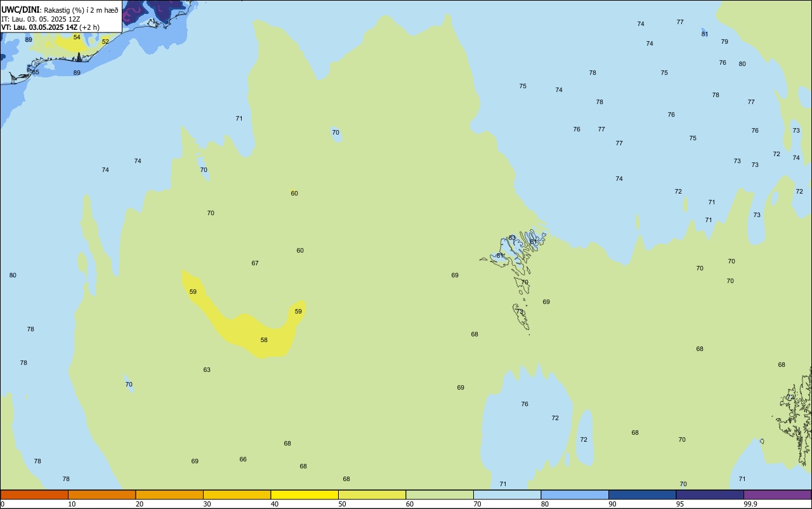Click the "UWC/DINI: Rakastig (%) í 2 m hæð" title
Image resolution: width=812 pixels, height=509 pixels.
(60, 10)
